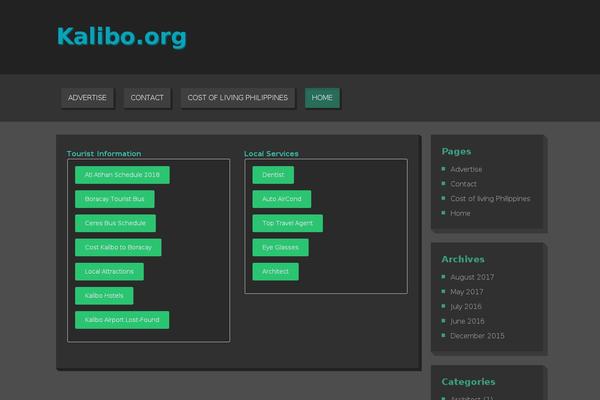Screen dimensions: 600x400
Task: Open May 2017 archive link
Action: point(467,292)
